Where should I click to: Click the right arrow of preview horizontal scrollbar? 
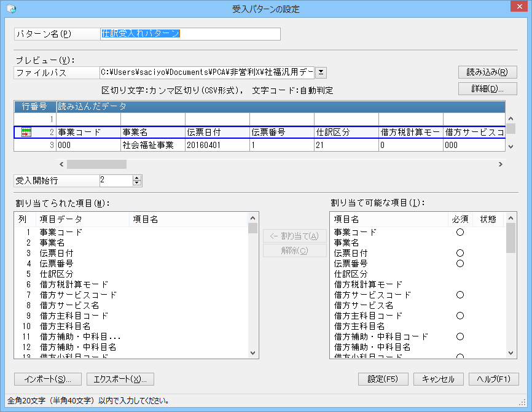[501, 165]
